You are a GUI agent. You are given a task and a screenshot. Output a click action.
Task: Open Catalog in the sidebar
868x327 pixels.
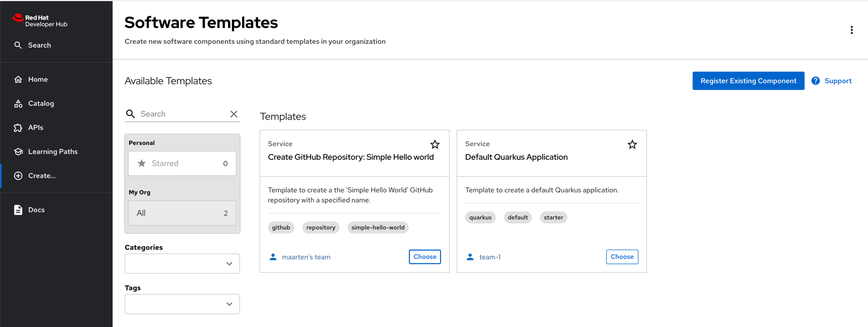coord(56,103)
